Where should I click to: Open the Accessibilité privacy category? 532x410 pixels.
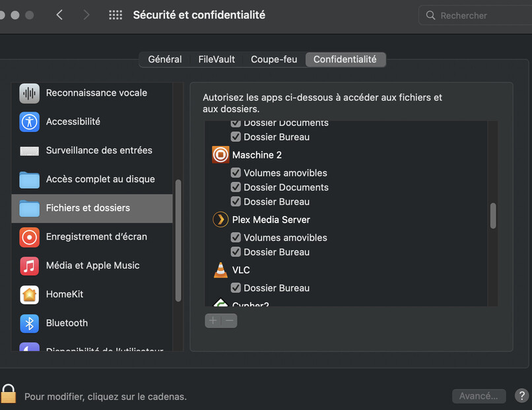73,121
